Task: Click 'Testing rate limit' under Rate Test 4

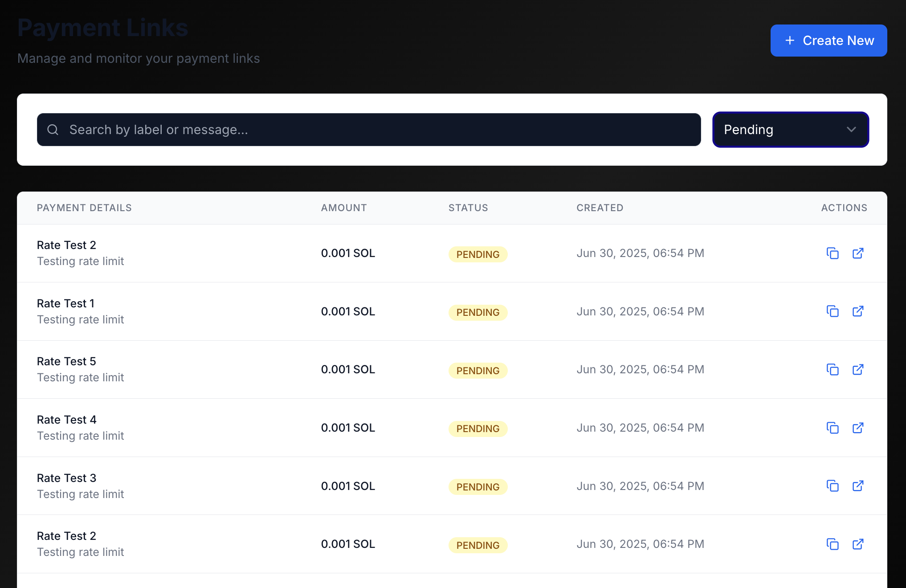Action: (80, 436)
